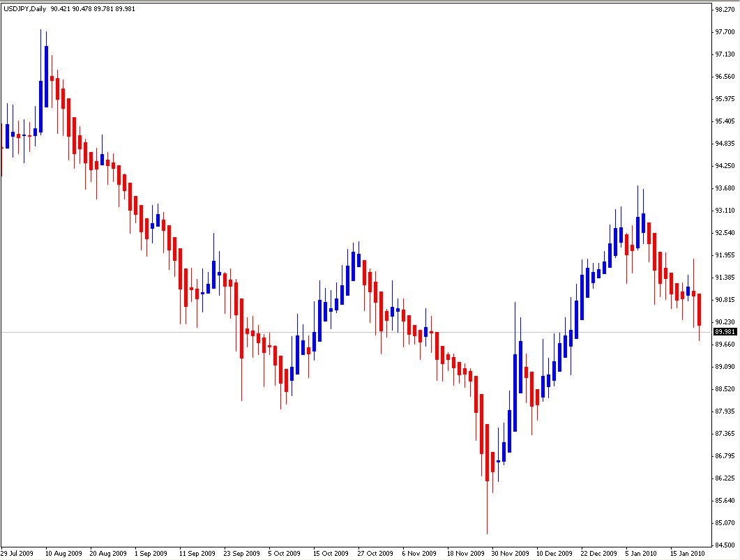
Task: Click the 89.660 price axis label
Action: tap(725, 345)
